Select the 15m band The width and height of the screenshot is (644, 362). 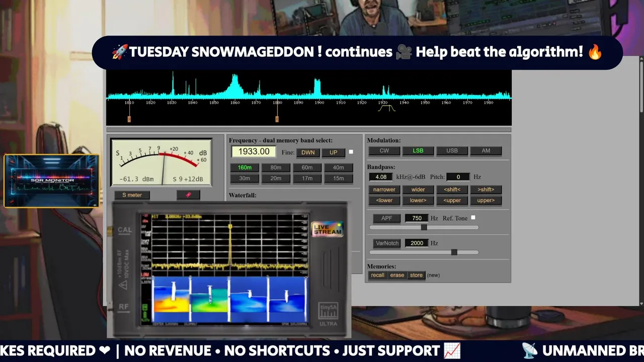click(338, 178)
